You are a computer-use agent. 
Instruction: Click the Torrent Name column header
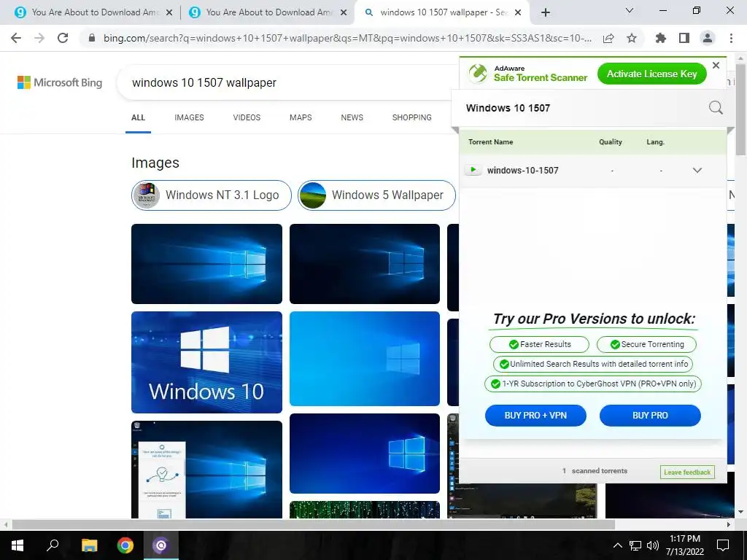[x=491, y=142]
